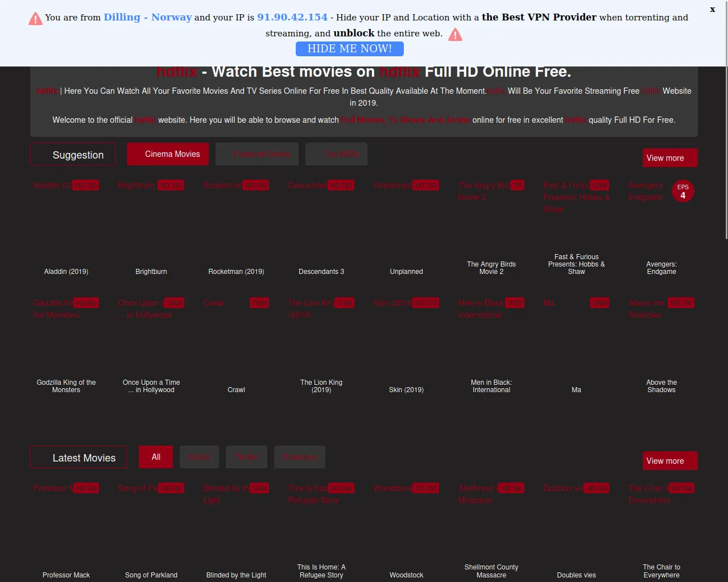The width and height of the screenshot is (728, 582).
Task: Click the EPS 4 badge on Avengers: Endgame
Action: (683, 192)
